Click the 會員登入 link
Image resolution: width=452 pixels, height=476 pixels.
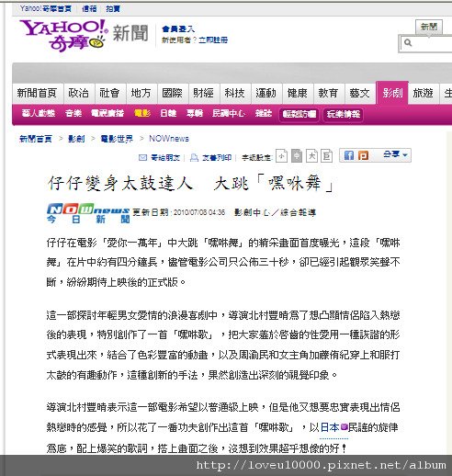178,29
